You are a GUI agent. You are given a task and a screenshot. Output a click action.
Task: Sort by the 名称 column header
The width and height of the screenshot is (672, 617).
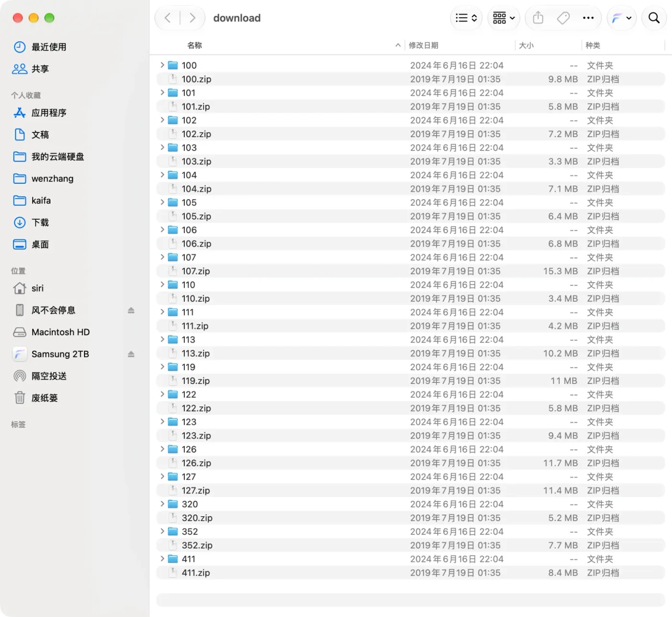click(x=194, y=45)
